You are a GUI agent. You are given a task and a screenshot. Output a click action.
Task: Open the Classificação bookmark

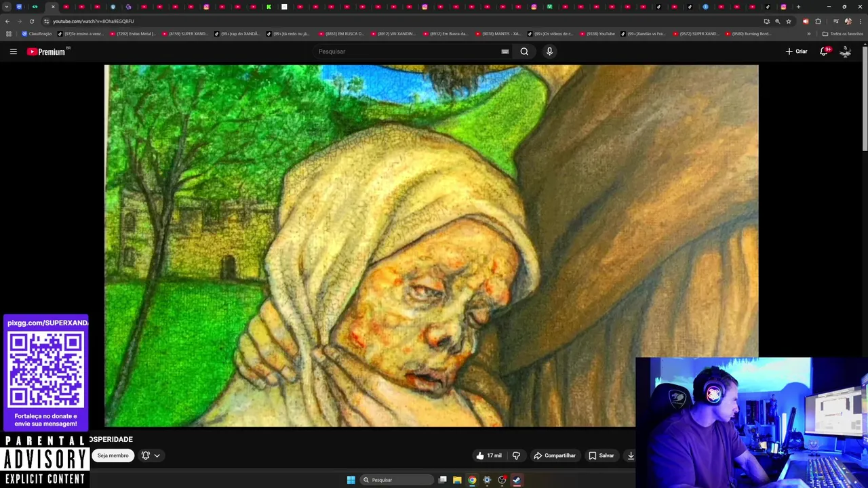[x=37, y=34]
